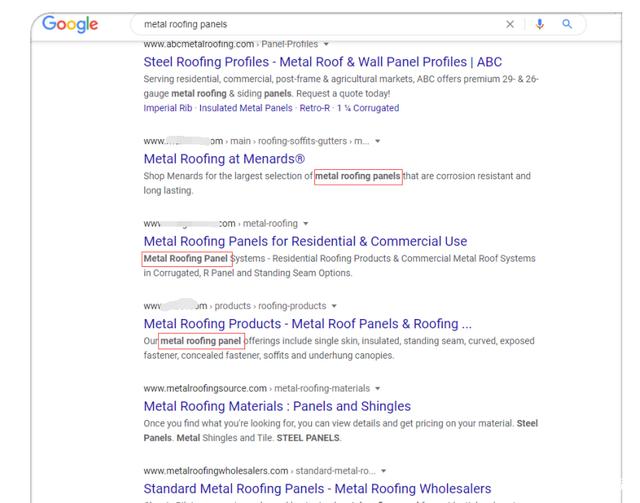Expand dropdown arrow next to abcmetalroofing.com URL

tap(326, 44)
